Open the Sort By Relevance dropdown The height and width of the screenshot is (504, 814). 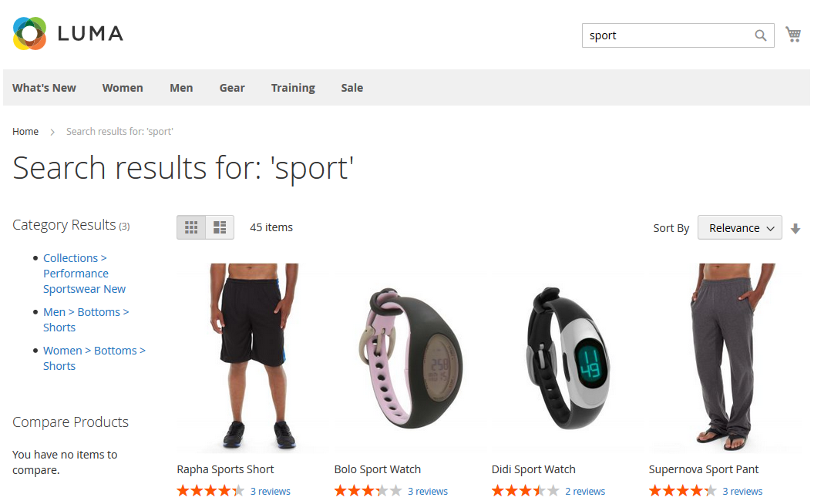740,228
